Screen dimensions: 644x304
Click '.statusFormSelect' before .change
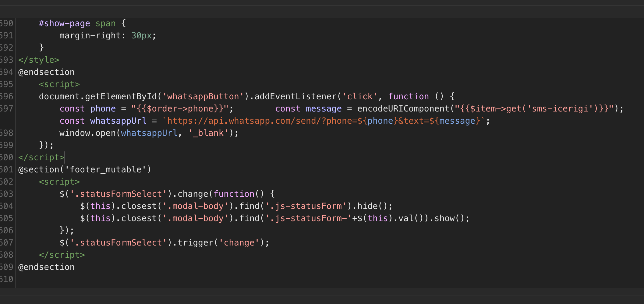[118, 194]
